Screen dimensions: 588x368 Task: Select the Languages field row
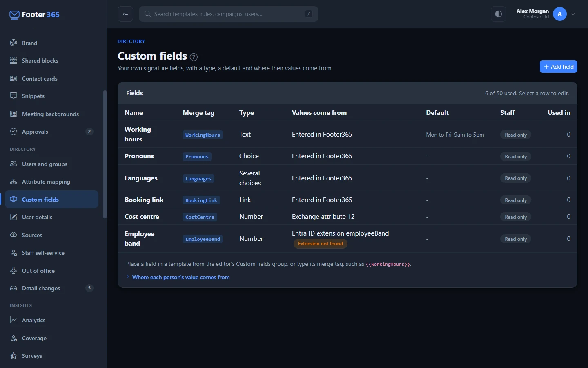(347, 178)
